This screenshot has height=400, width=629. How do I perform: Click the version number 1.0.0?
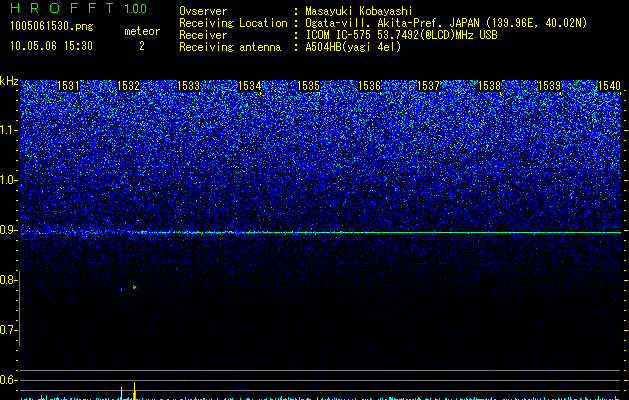[x=136, y=9]
